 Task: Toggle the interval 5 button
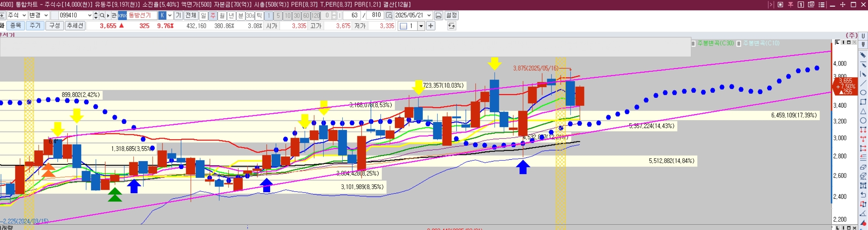click(x=278, y=15)
